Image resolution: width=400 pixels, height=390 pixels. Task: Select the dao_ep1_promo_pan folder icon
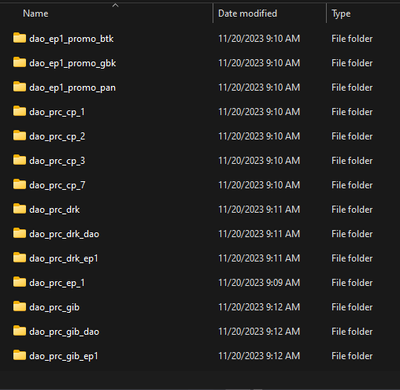(x=19, y=87)
